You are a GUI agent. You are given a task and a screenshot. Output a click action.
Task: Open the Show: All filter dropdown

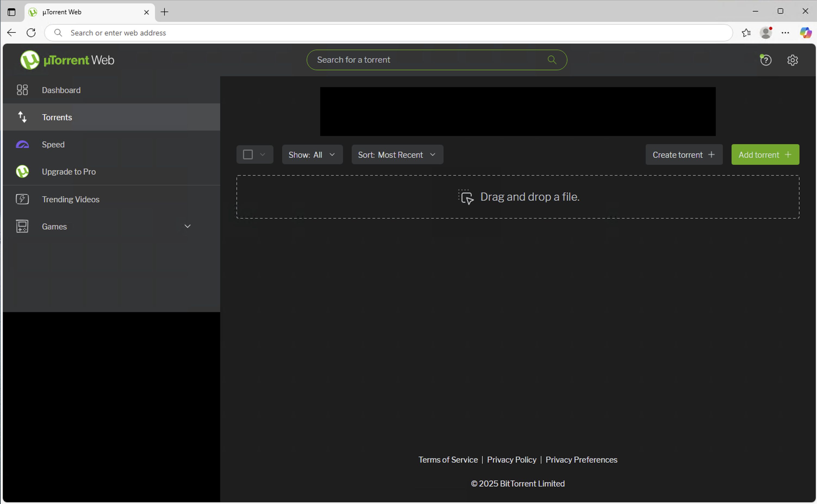(x=312, y=155)
